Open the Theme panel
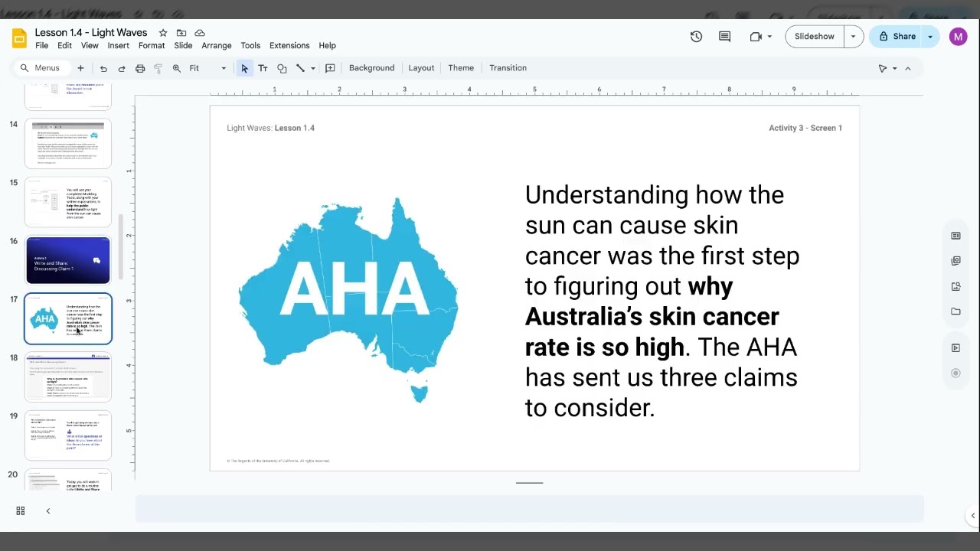 tap(461, 68)
